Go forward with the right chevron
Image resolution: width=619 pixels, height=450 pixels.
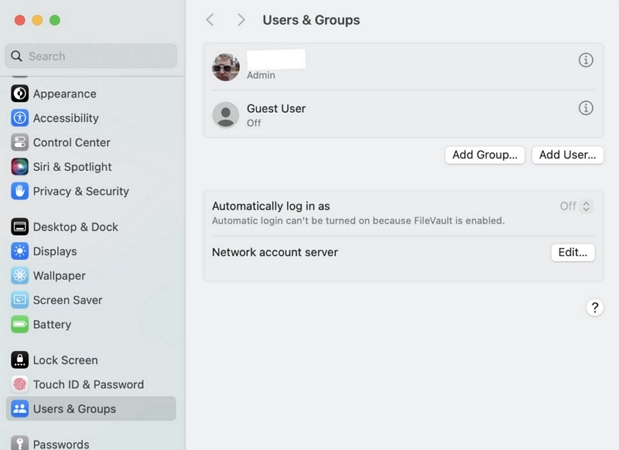pos(241,20)
